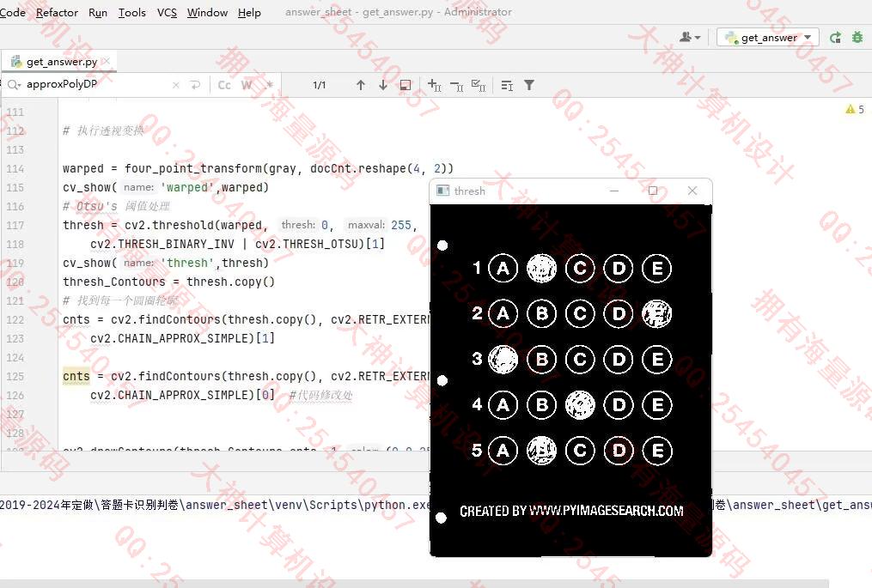
Task: Click line number 117 in gutter
Action: tap(15, 225)
